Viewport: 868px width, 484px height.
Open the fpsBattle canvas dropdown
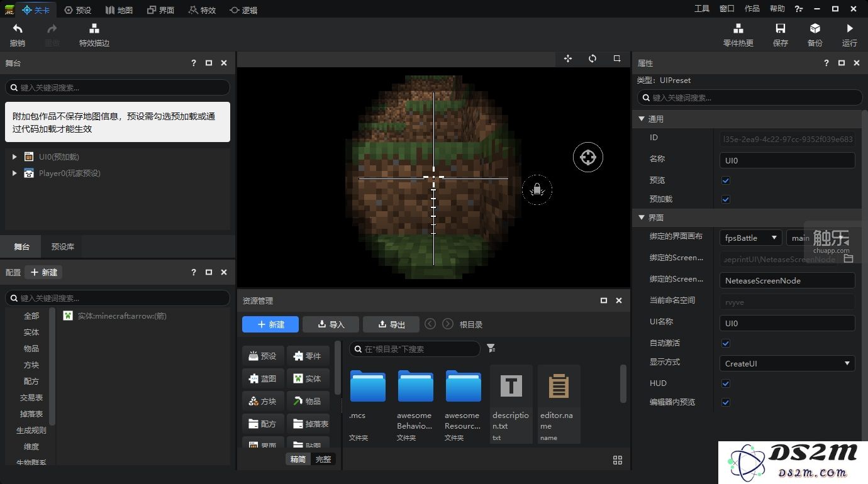(x=750, y=238)
